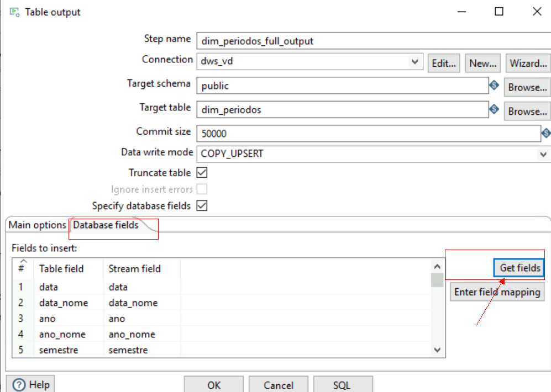Click into the Target schema field
Screen dimensions: 551x392
[343, 86]
